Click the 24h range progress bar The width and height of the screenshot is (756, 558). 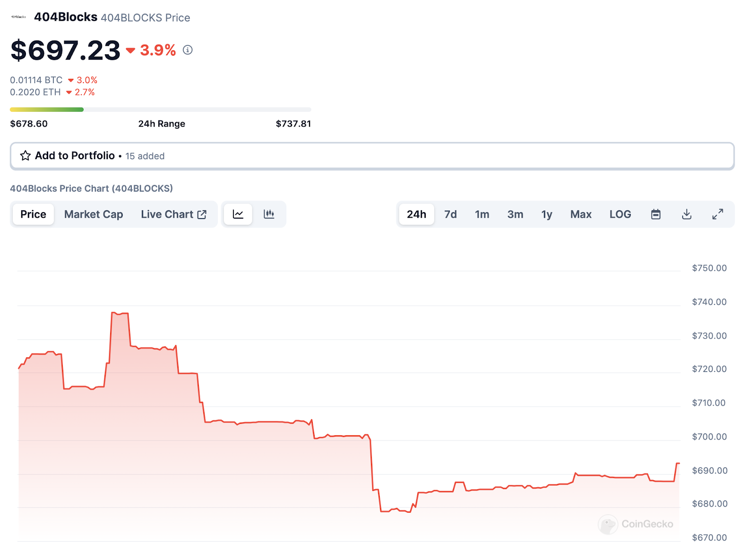click(161, 110)
